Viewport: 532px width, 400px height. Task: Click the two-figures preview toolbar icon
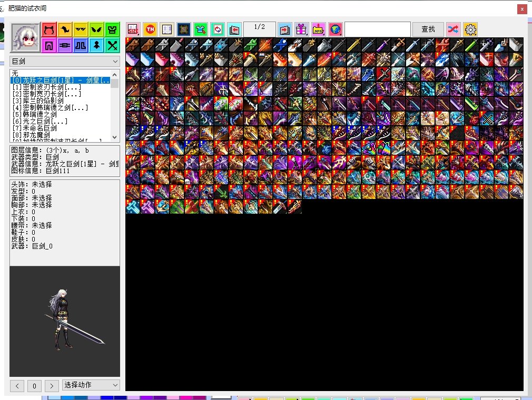tap(167, 29)
